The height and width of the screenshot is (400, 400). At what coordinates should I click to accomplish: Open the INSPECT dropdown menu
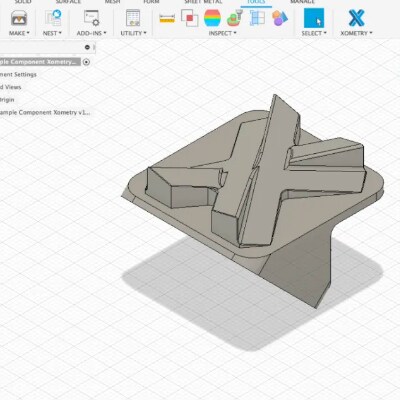[x=223, y=33]
